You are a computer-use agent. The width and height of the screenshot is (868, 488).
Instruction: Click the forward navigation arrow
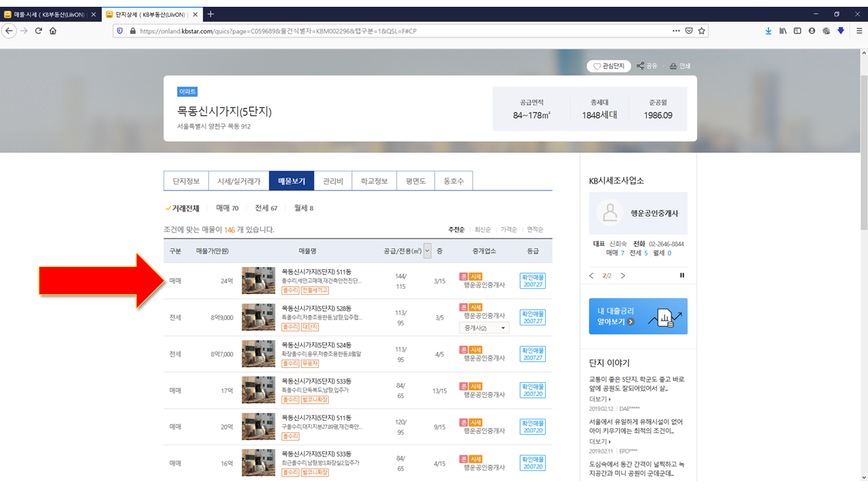pyautogui.click(x=24, y=30)
